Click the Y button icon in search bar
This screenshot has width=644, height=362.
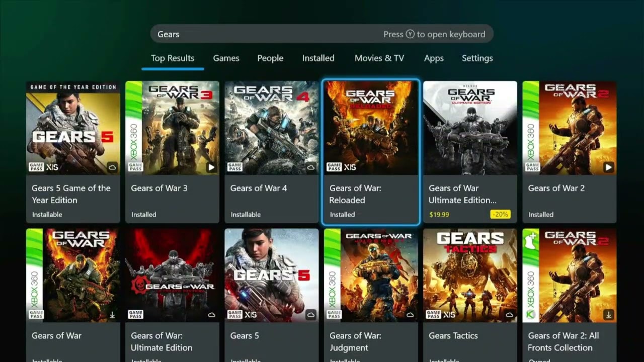(410, 34)
